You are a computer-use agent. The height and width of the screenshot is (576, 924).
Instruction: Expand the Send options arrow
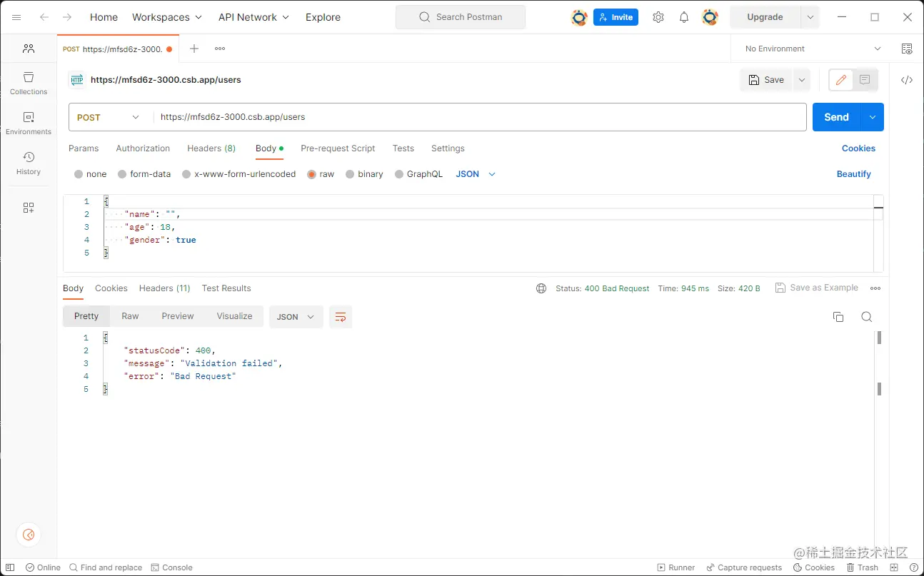coord(873,117)
